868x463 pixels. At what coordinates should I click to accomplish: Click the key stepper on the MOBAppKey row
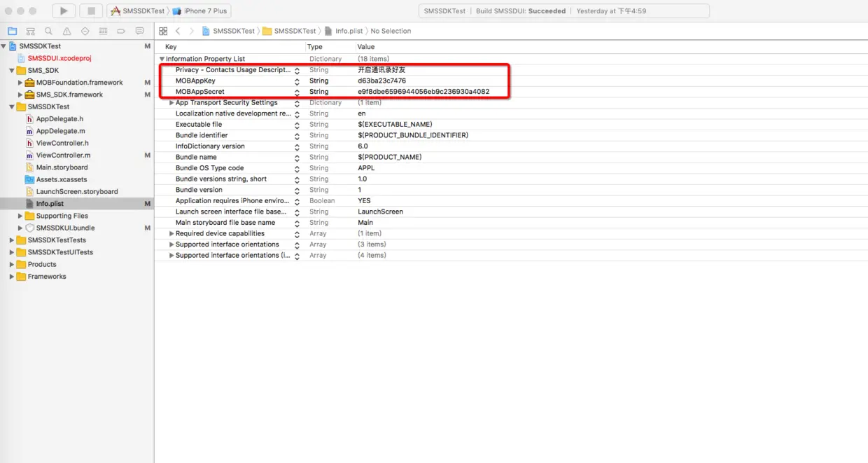click(297, 81)
